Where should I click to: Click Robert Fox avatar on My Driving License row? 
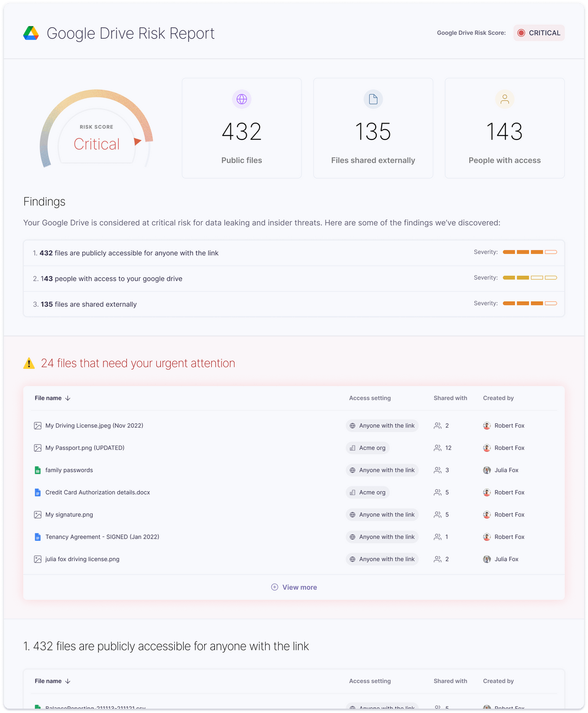[487, 426]
